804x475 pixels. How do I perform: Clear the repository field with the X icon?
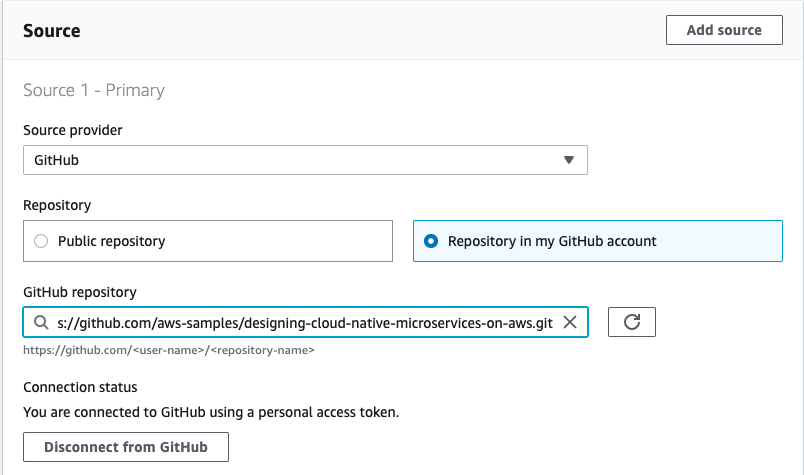(x=570, y=322)
